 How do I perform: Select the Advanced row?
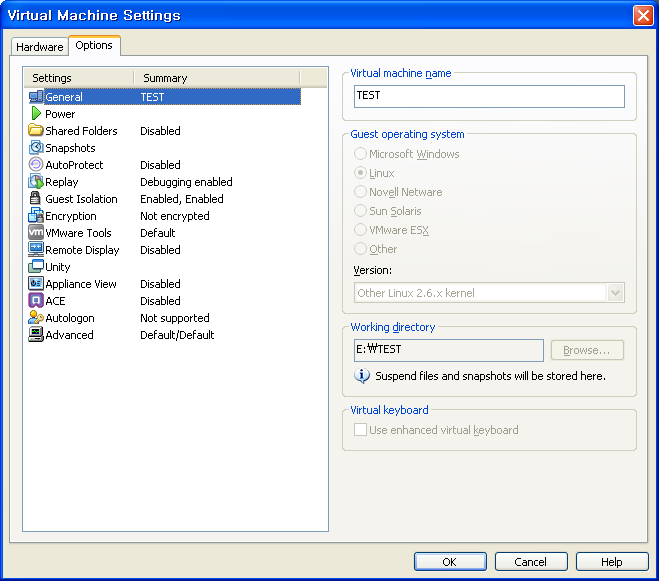coord(164,335)
